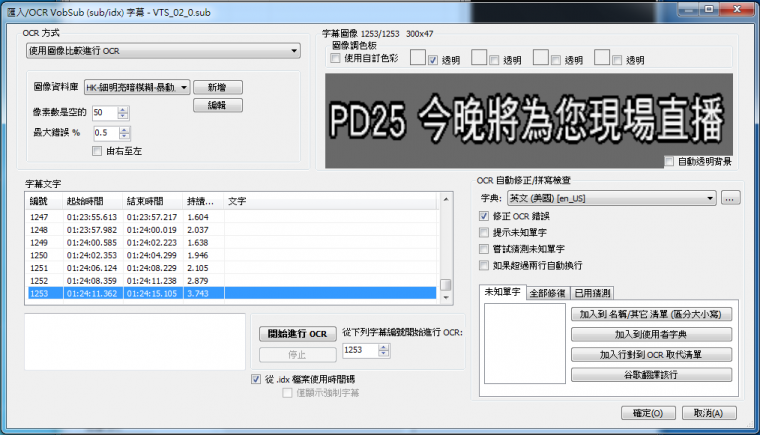
Task: Click the first palette color swatch
Action: (x=417, y=57)
